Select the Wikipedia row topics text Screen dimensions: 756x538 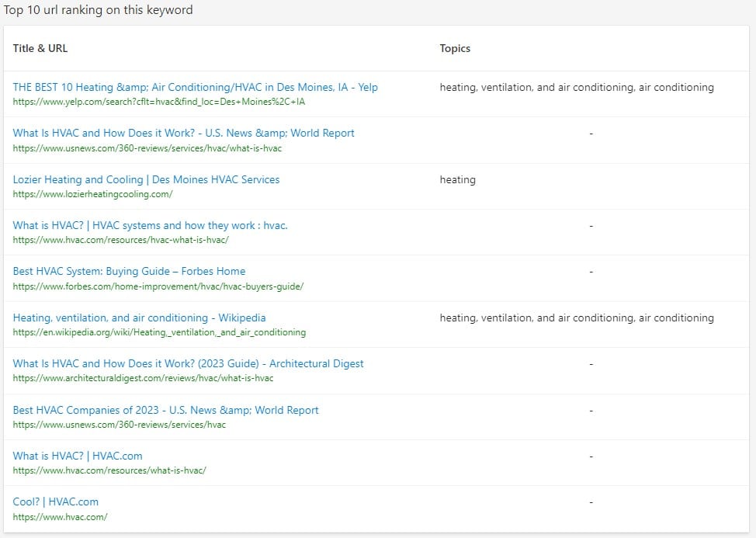click(x=577, y=318)
